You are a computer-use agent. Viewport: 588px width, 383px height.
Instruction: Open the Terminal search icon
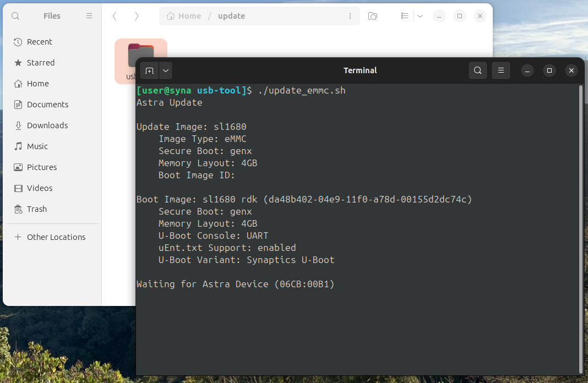pos(477,70)
